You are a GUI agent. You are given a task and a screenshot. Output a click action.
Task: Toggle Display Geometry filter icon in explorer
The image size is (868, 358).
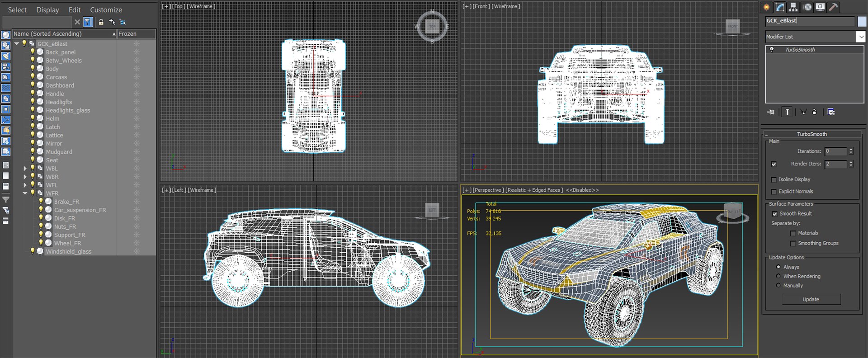coord(6,35)
